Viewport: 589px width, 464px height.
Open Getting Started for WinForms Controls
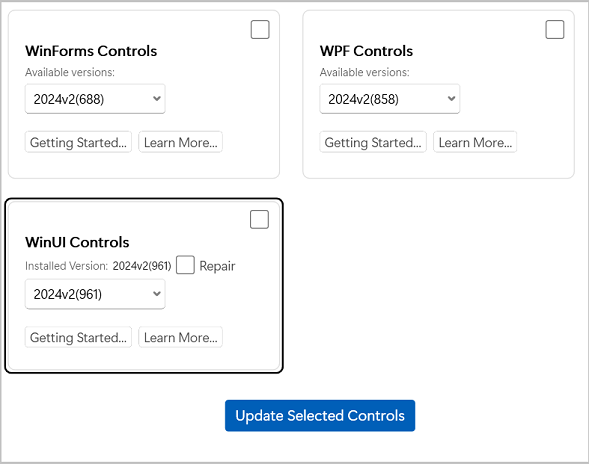78,142
